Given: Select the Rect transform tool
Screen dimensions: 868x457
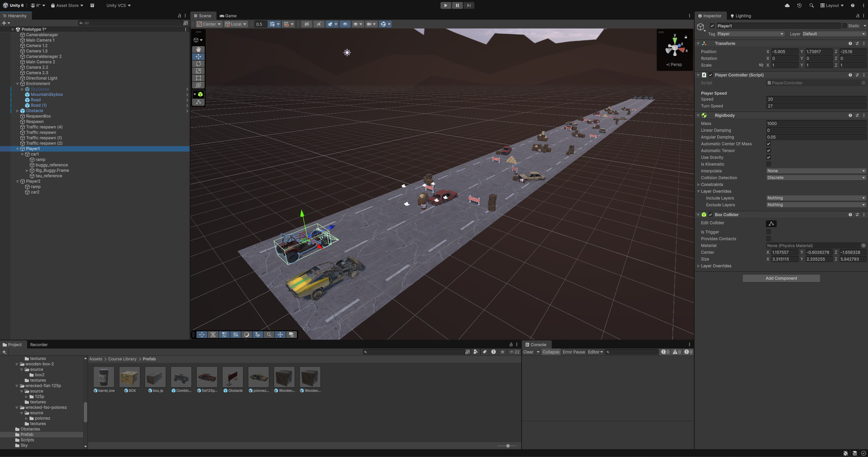Looking at the screenshot, I should pyautogui.click(x=199, y=78).
